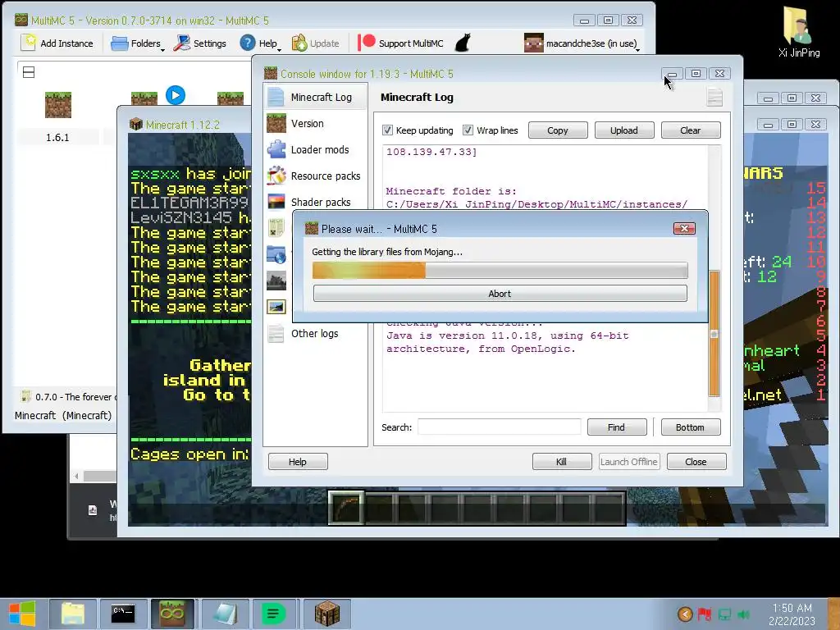Open the Windows Start menu
Screen dimensions: 840x630
(22, 614)
